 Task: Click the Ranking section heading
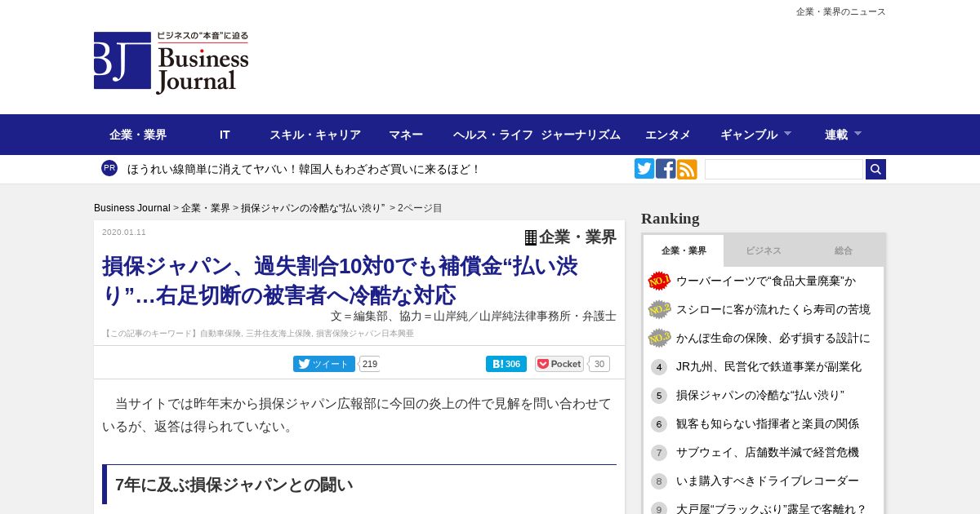pyautogui.click(x=670, y=219)
